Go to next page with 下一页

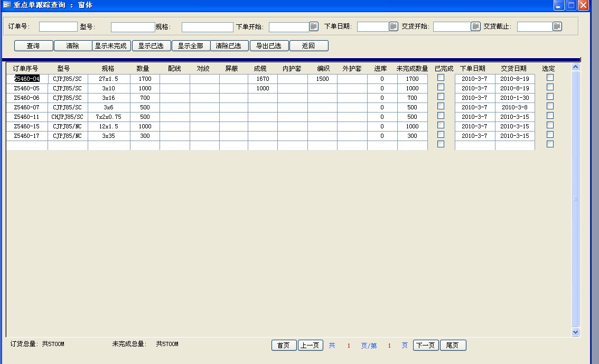click(x=426, y=346)
